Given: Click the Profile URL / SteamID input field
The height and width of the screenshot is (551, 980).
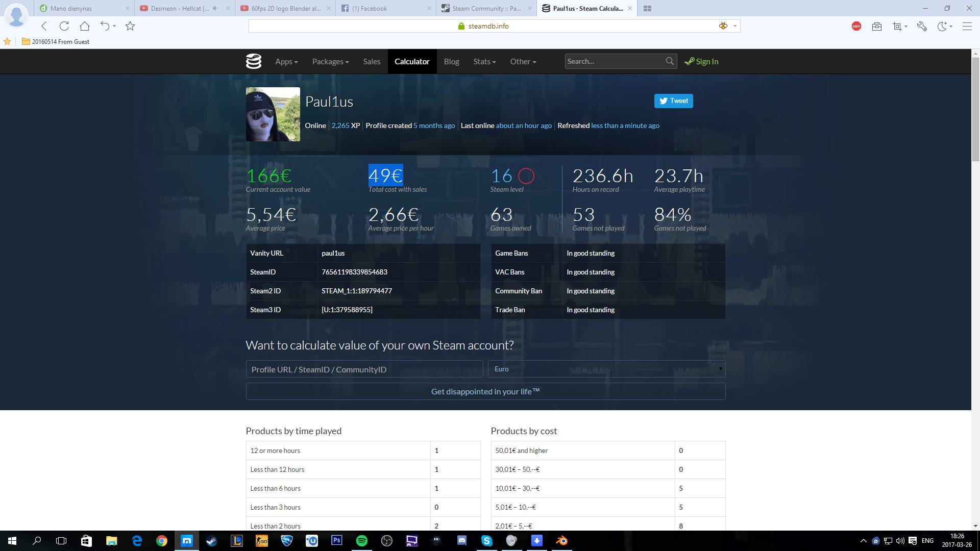Looking at the screenshot, I should (364, 369).
